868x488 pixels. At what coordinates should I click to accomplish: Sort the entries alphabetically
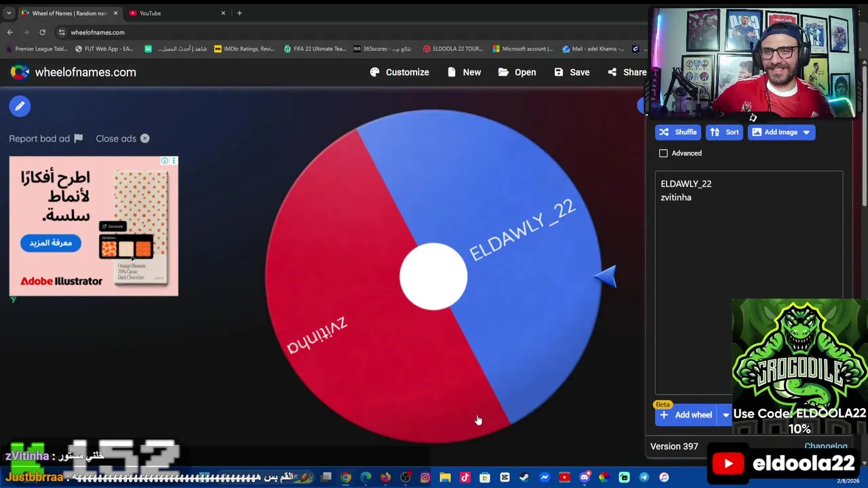click(724, 132)
